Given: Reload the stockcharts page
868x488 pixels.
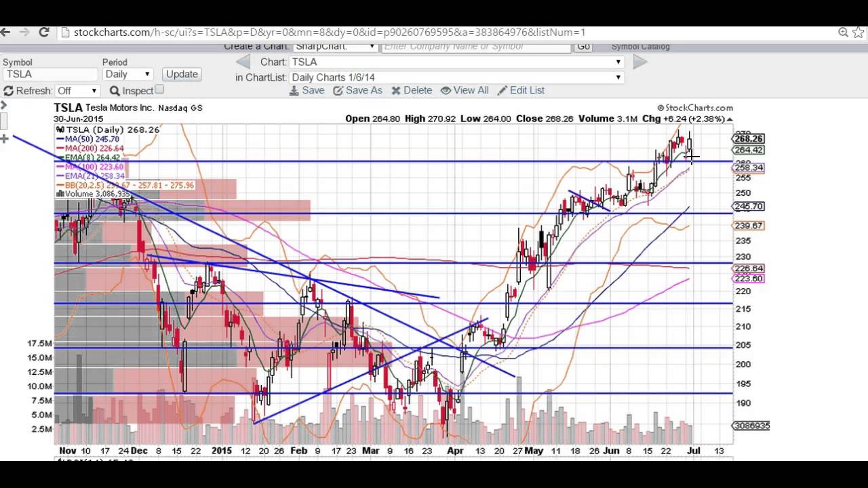Looking at the screenshot, I should coord(44,32).
